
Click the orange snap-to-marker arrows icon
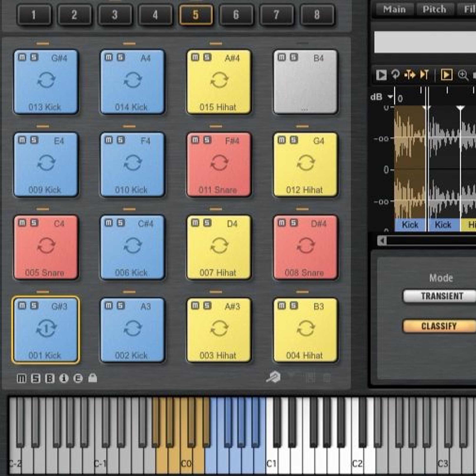pos(410,75)
